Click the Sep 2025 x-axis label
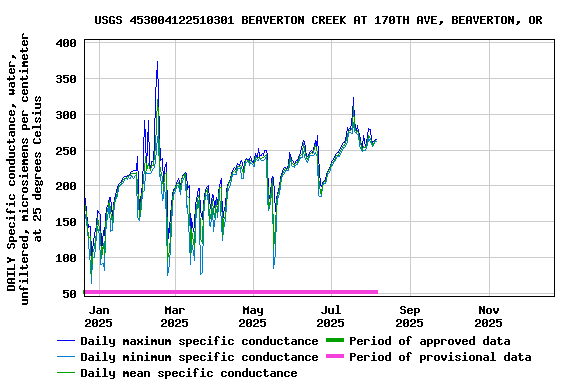Screen dimensions: 576x384 pos(410,316)
